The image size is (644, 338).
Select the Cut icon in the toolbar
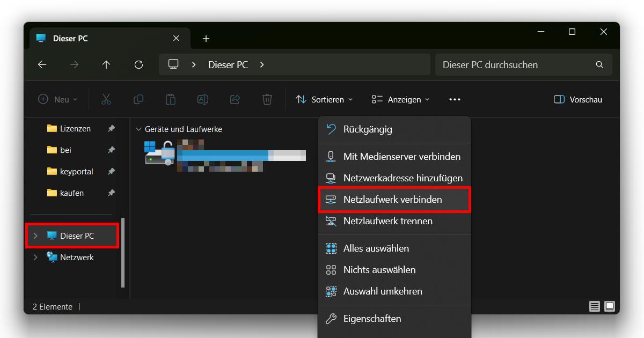point(106,99)
